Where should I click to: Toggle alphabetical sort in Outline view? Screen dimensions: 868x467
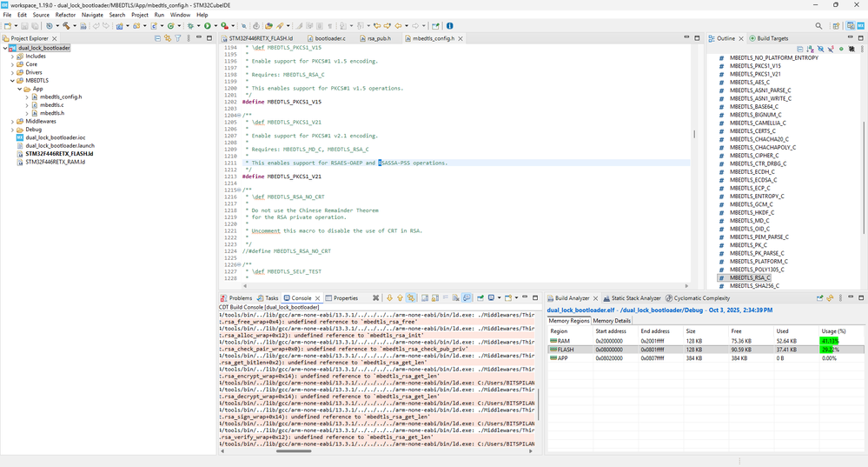[810, 50]
